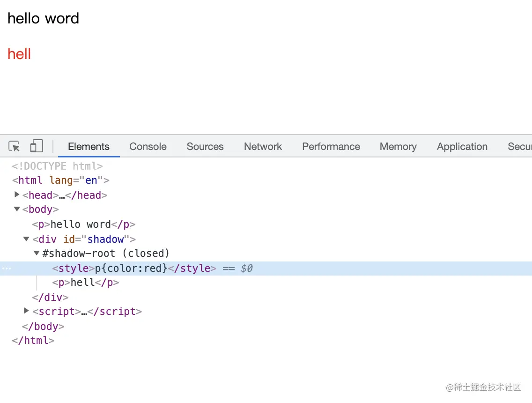The image size is (532, 403).
Task: Open the Sources tab
Action: pyautogui.click(x=205, y=147)
